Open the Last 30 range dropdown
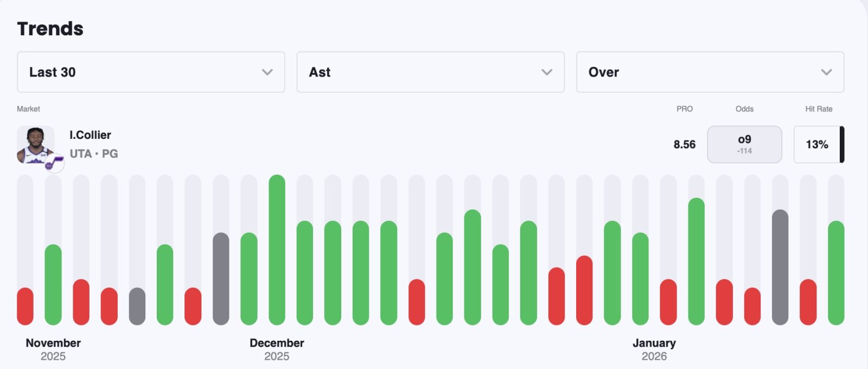This screenshot has height=369, width=868. click(x=151, y=72)
